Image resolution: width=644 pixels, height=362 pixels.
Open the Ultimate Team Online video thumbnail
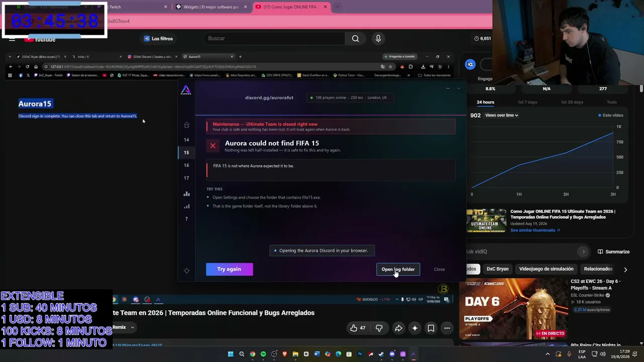[x=487, y=220]
